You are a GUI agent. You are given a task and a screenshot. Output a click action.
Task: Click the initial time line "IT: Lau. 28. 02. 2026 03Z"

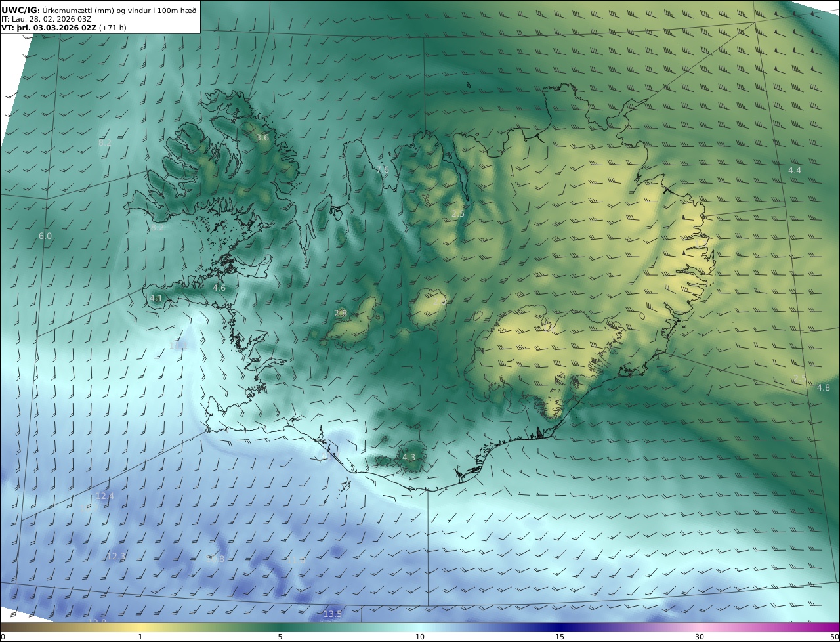[x=46, y=19]
